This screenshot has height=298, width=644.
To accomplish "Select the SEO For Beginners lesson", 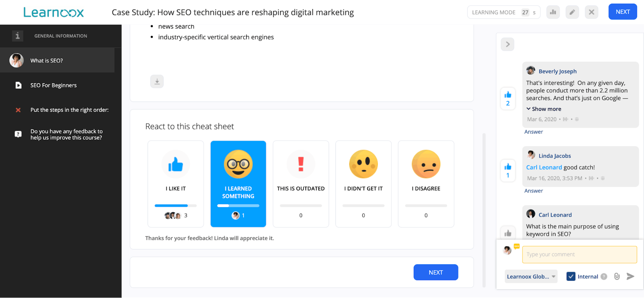I will (53, 85).
